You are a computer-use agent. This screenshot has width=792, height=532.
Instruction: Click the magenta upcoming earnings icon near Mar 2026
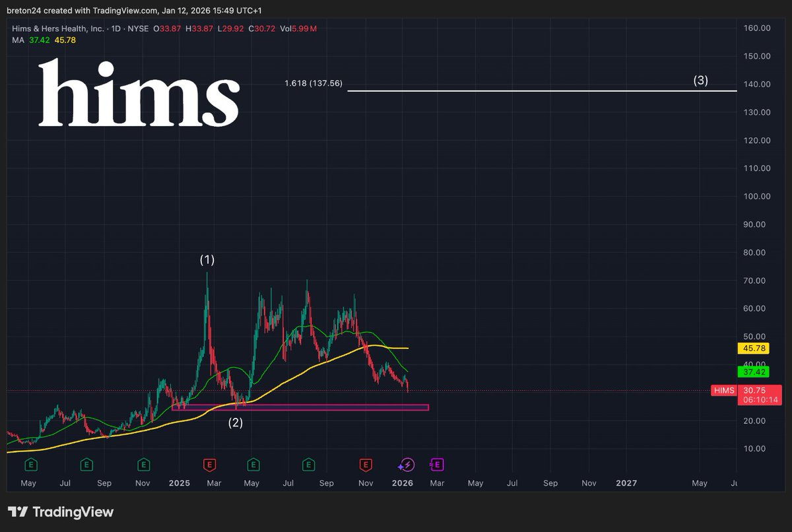436,464
